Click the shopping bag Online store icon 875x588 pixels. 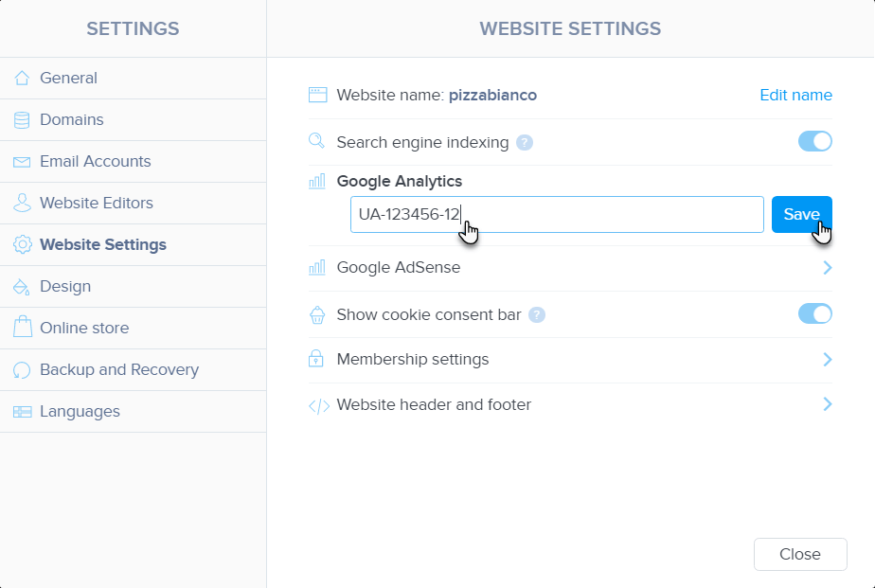coord(22,329)
